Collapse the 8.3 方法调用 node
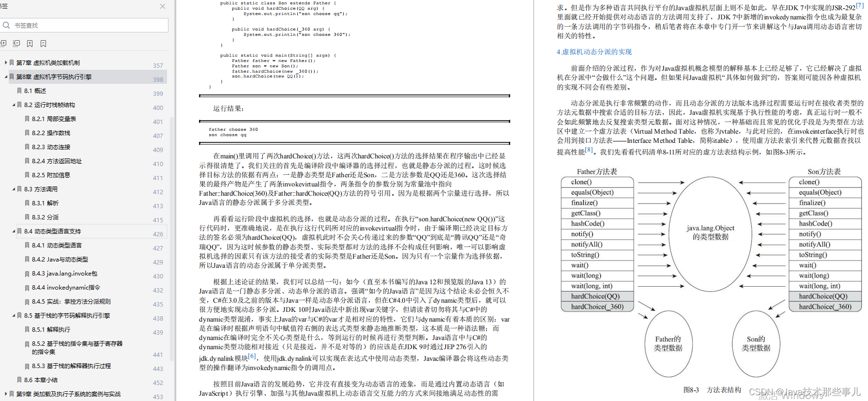This screenshot has height=401, width=868. (14, 189)
